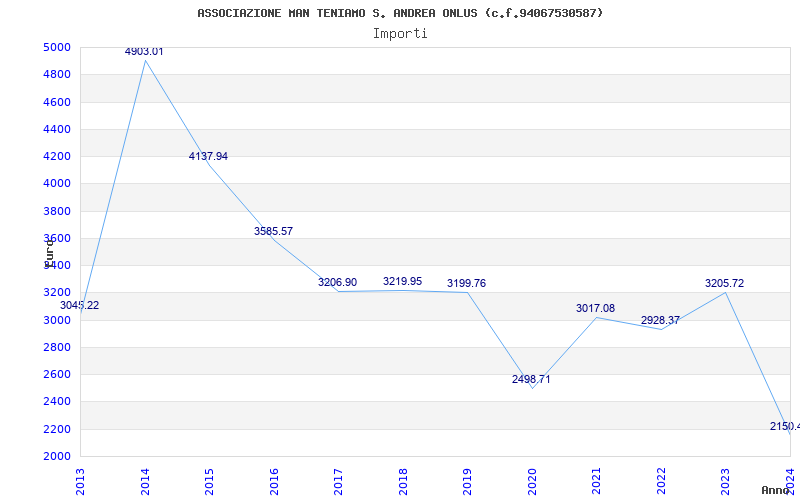Click the 2015 x-axis year label
This screenshot has width=800, height=500.
tap(209, 481)
